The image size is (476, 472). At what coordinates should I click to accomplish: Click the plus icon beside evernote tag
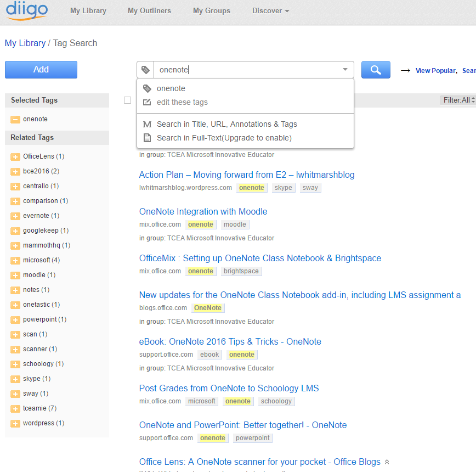pos(15,216)
